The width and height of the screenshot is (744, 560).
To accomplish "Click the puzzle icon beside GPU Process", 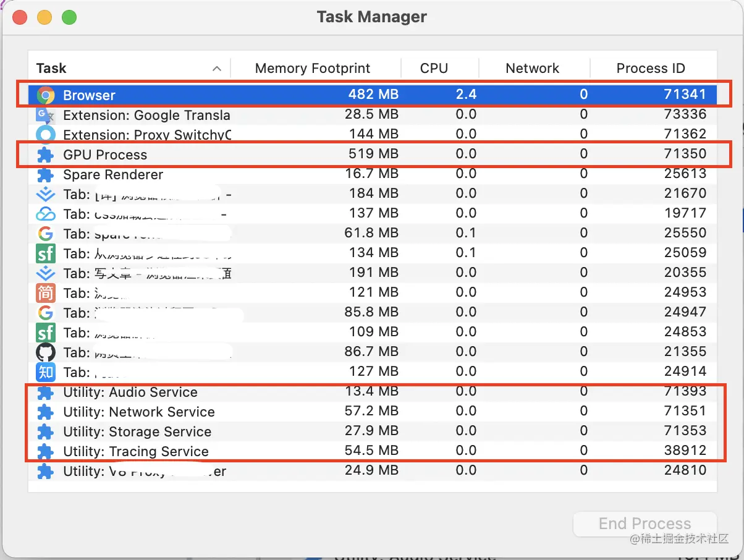I will coord(46,155).
